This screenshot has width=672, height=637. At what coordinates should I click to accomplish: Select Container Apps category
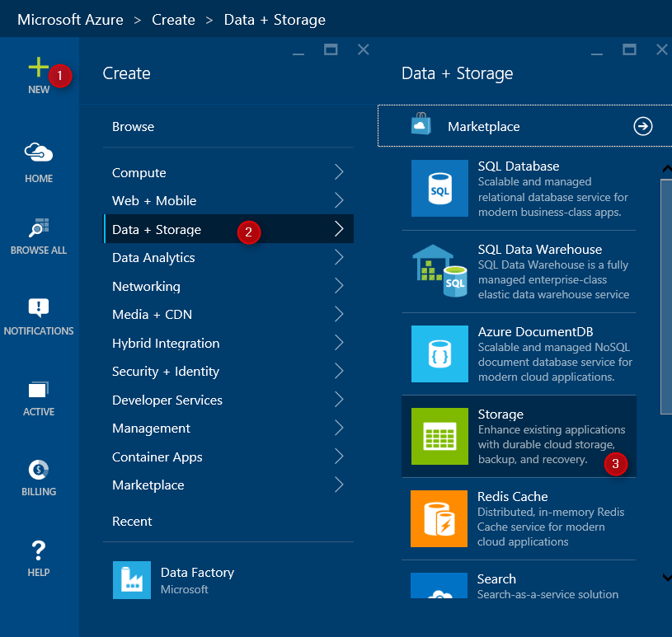point(228,457)
